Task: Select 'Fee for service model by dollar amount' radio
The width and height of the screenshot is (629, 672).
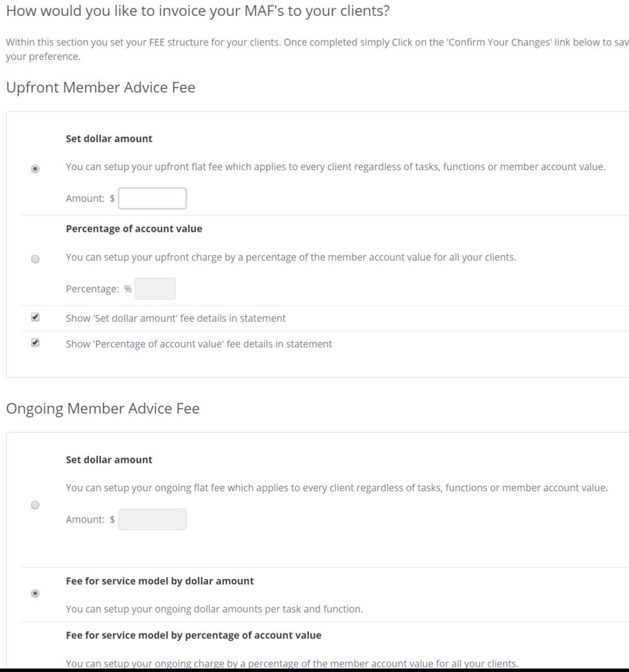Action: [x=35, y=593]
